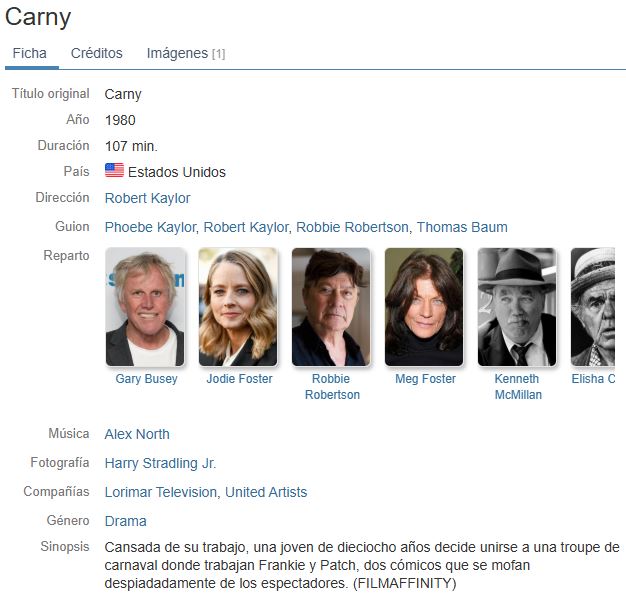This screenshot has width=626, height=603.
Task: Open director Robert Kaylor link
Action: pos(147,198)
